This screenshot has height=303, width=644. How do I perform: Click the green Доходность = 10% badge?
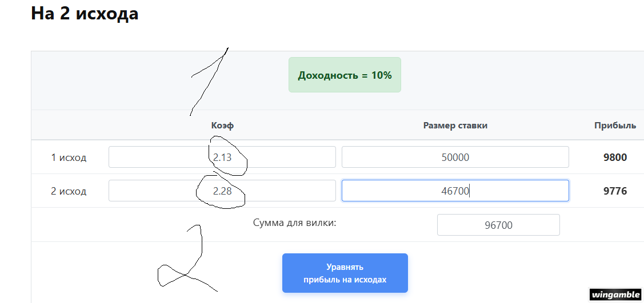click(x=345, y=75)
